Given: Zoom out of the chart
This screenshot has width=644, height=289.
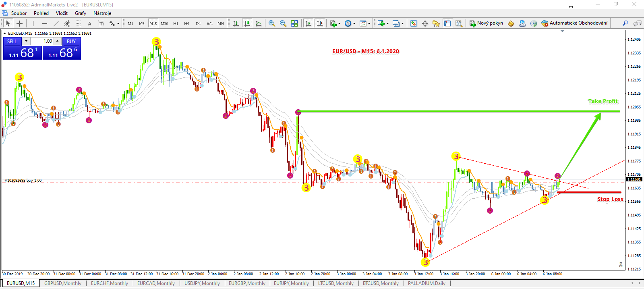Looking at the screenshot, I should (283, 23).
